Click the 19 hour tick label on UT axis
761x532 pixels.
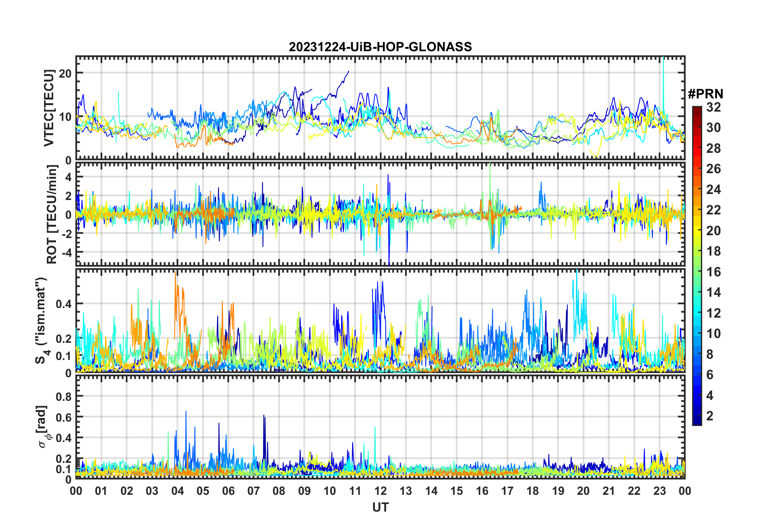[558, 491]
